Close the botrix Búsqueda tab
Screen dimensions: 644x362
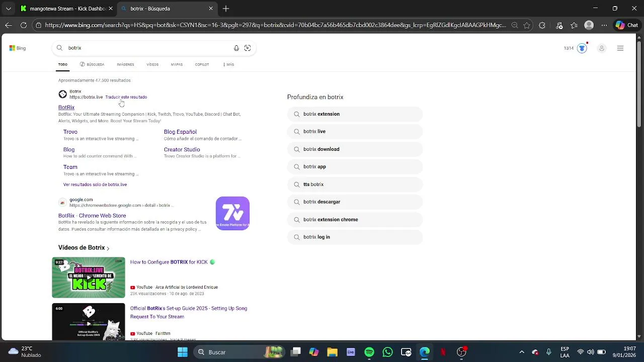(x=211, y=9)
